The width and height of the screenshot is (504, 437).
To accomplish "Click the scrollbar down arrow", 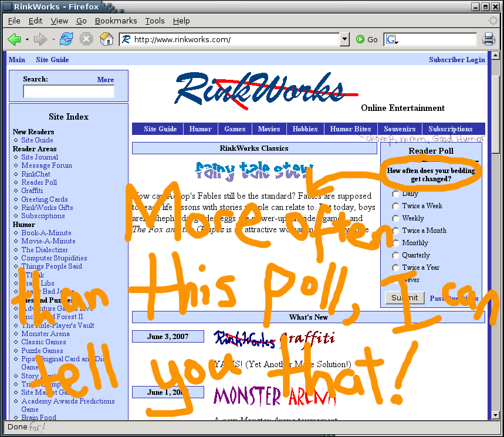I will (495, 415).
